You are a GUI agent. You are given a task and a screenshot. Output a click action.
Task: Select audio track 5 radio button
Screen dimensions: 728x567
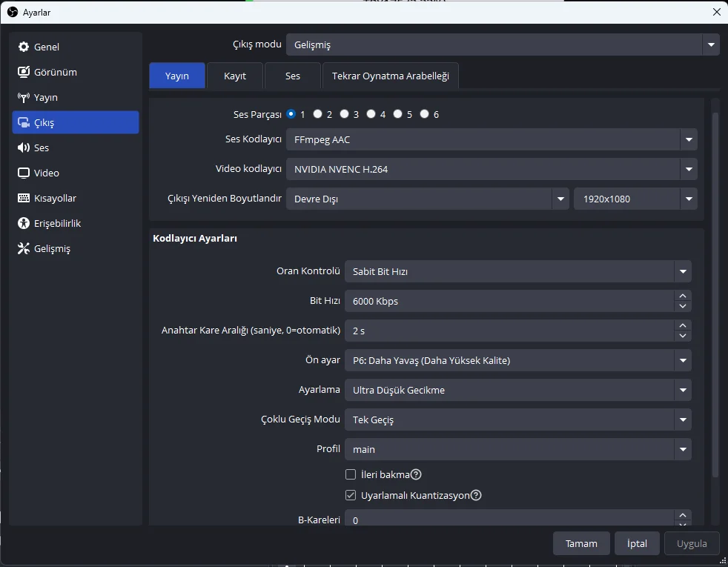click(397, 113)
